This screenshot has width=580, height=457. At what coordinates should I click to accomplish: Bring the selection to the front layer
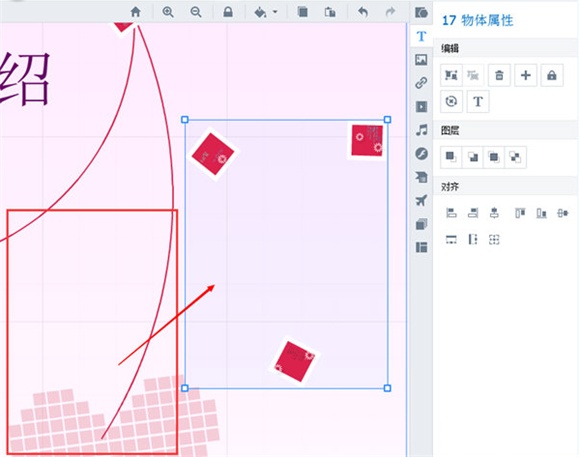coord(451,157)
